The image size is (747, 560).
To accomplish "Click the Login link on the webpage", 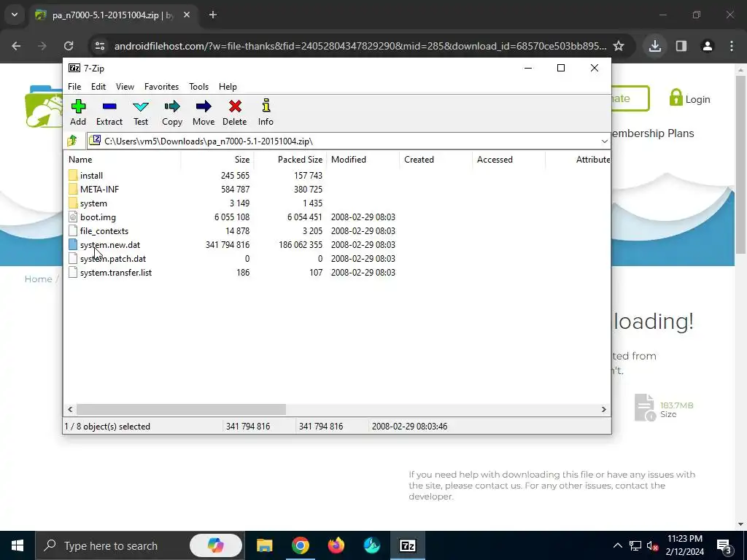I will pyautogui.click(x=690, y=99).
